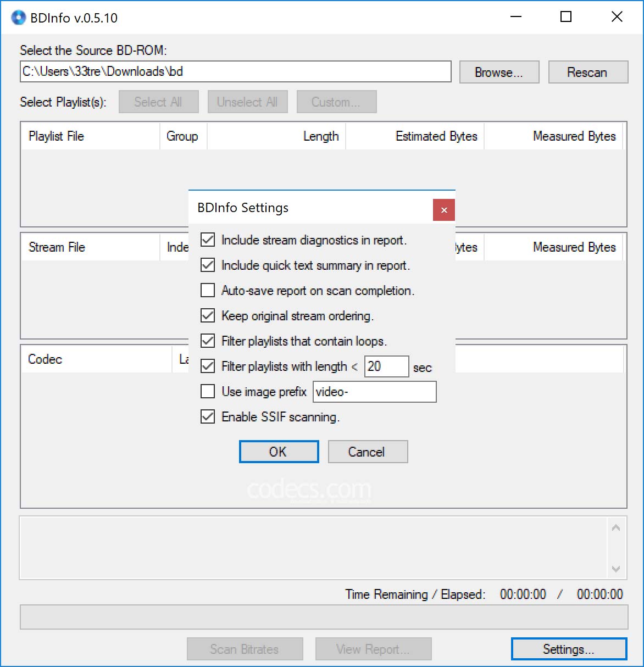Enable 'Auto-save report on scan completion' checkbox

point(208,290)
